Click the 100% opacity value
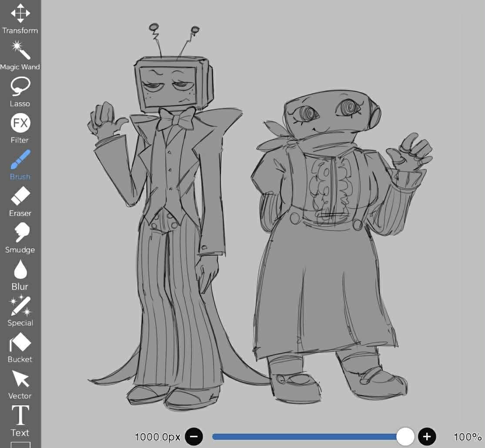The width and height of the screenshot is (485, 448). [x=468, y=437]
